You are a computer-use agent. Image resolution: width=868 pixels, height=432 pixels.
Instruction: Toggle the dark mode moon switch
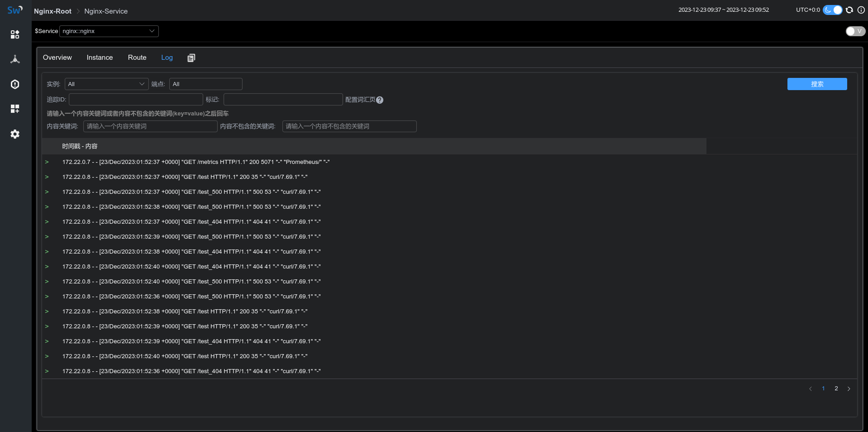[x=832, y=10]
